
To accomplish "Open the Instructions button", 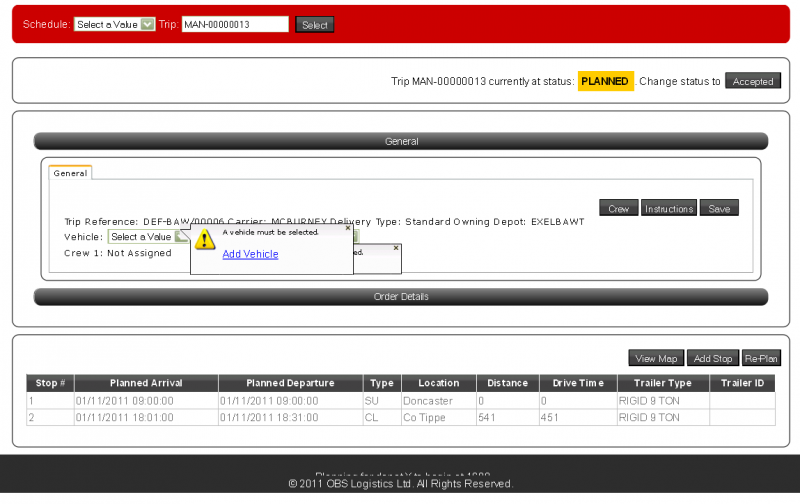I will coord(669,208).
